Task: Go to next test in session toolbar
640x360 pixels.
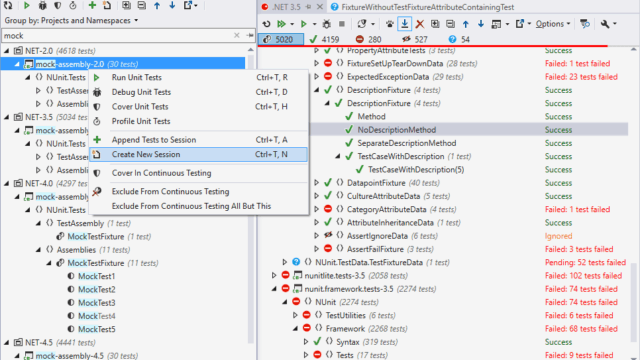Action: pyautogui.click(x=481, y=24)
